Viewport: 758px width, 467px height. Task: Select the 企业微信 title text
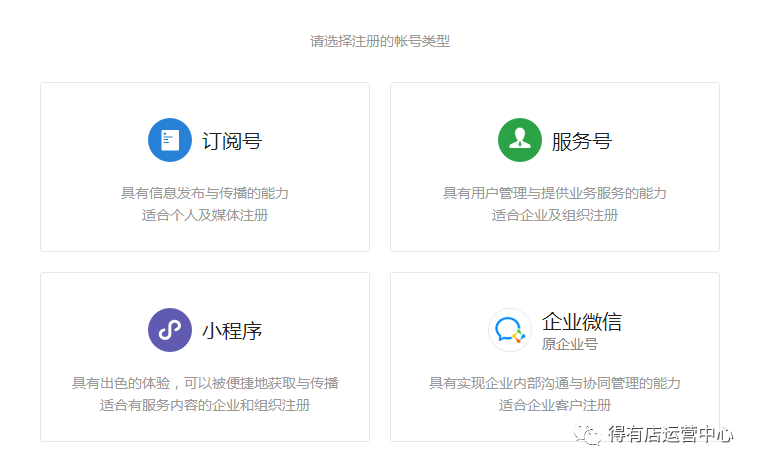point(582,321)
